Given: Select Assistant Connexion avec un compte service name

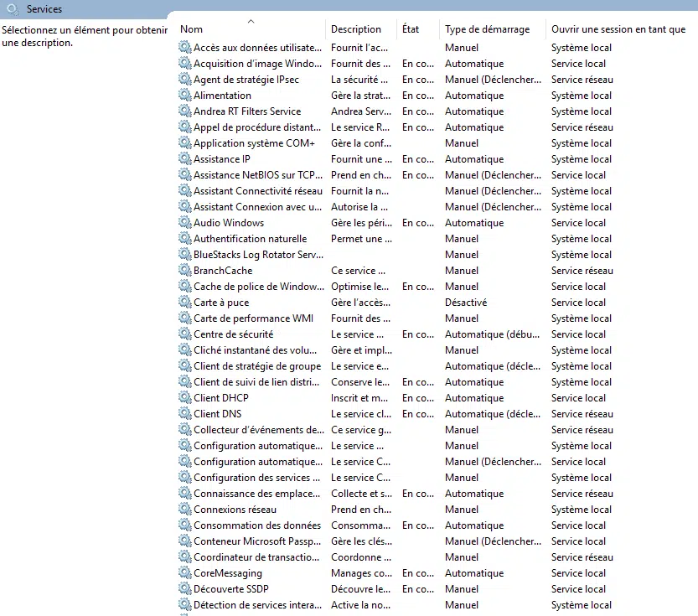Looking at the screenshot, I should pos(257,207).
